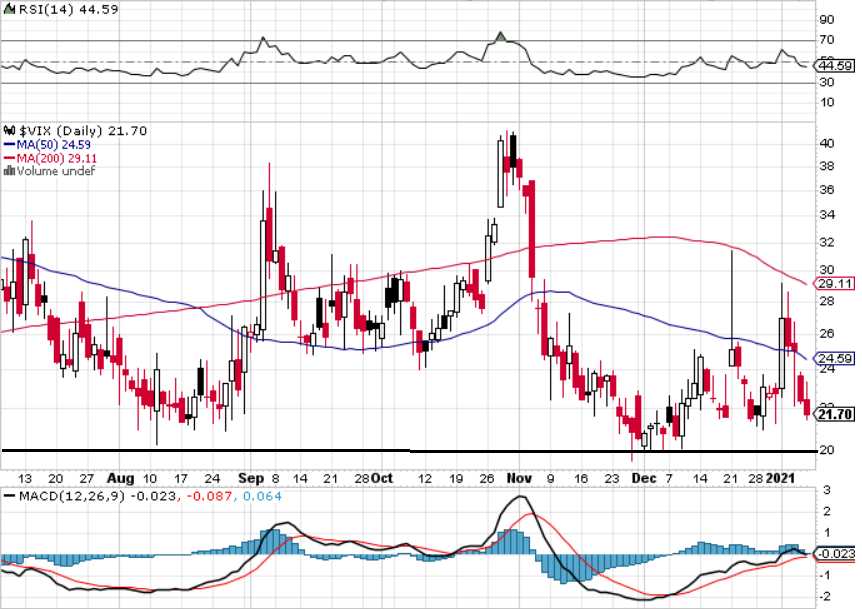Click the 29.11 MA(200) axis tag

835,284
